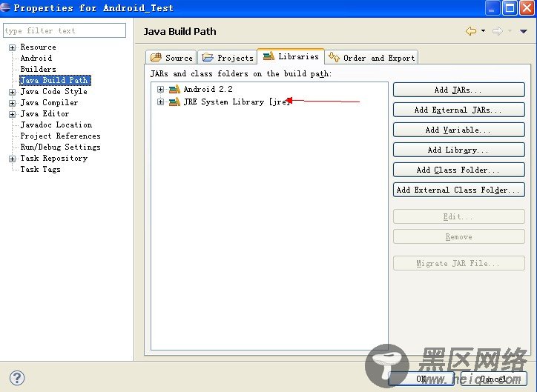The image size is (537, 392).
Task: Click the back navigation arrow icon
Action: 471,31
